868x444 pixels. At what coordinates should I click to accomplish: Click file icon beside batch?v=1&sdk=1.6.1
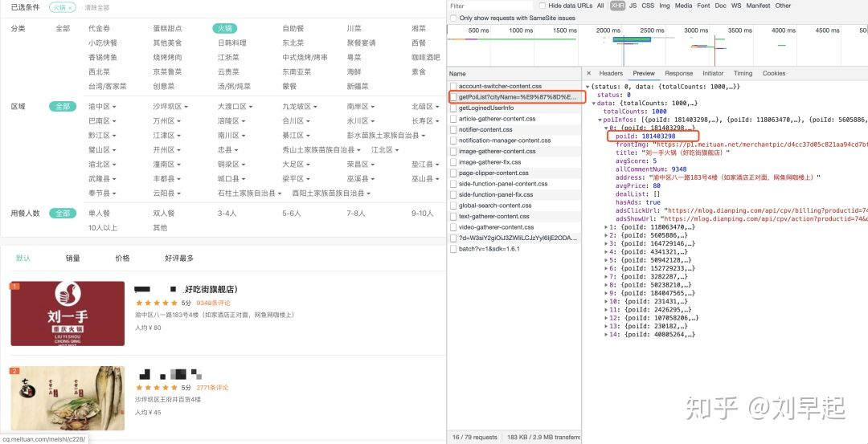point(453,249)
